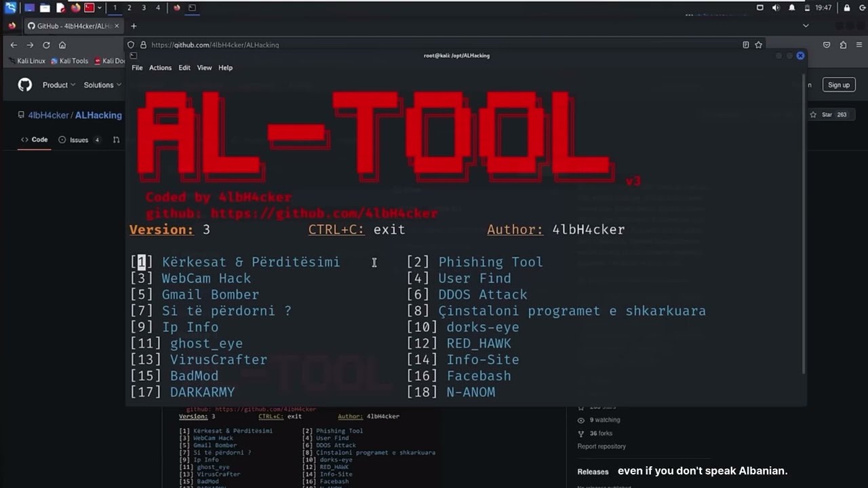
Task: Select the terminal window in taskbar
Action: pyautogui.click(x=193, y=7)
